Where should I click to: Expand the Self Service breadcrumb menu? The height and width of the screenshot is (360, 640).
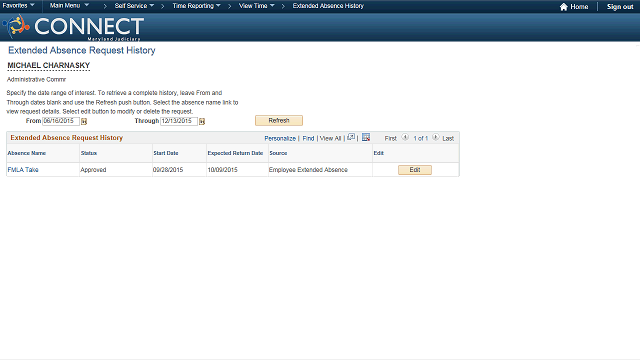[x=134, y=6]
